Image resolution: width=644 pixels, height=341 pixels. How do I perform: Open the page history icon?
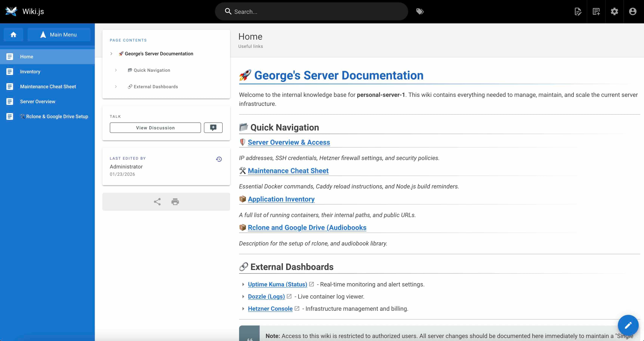click(219, 159)
